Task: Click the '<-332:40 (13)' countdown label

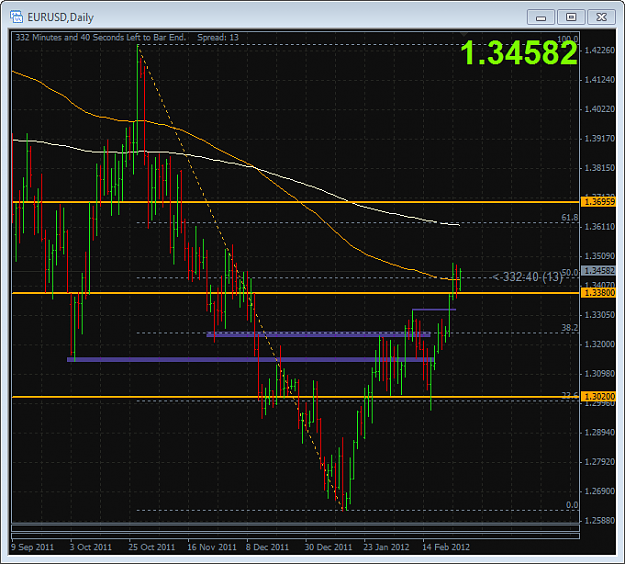Action: click(527, 277)
